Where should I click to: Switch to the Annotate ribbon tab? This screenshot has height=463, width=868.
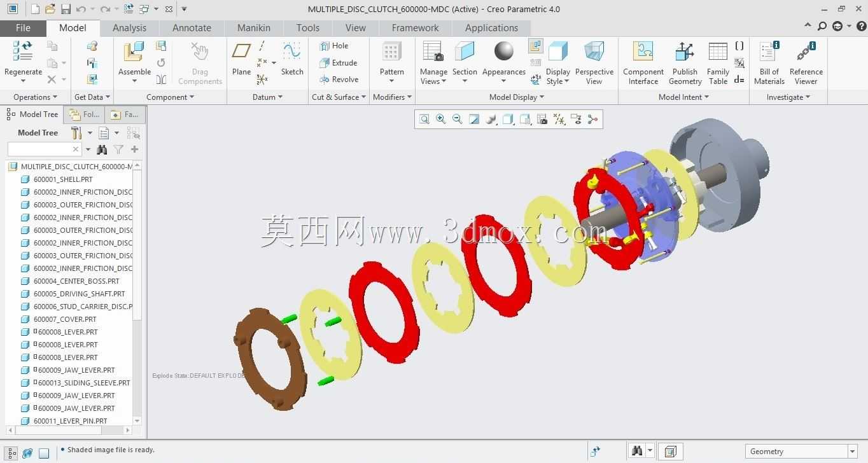tap(192, 28)
